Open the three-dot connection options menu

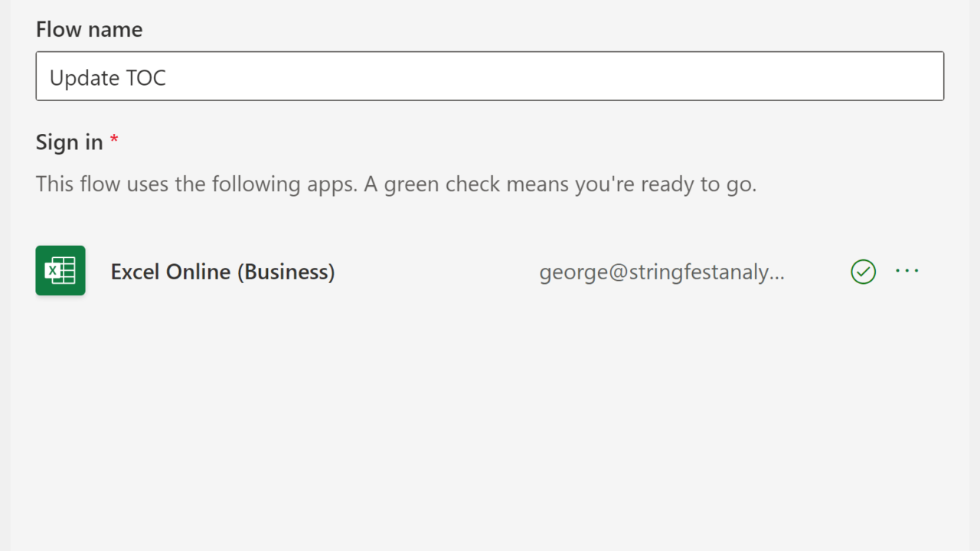click(907, 271)
